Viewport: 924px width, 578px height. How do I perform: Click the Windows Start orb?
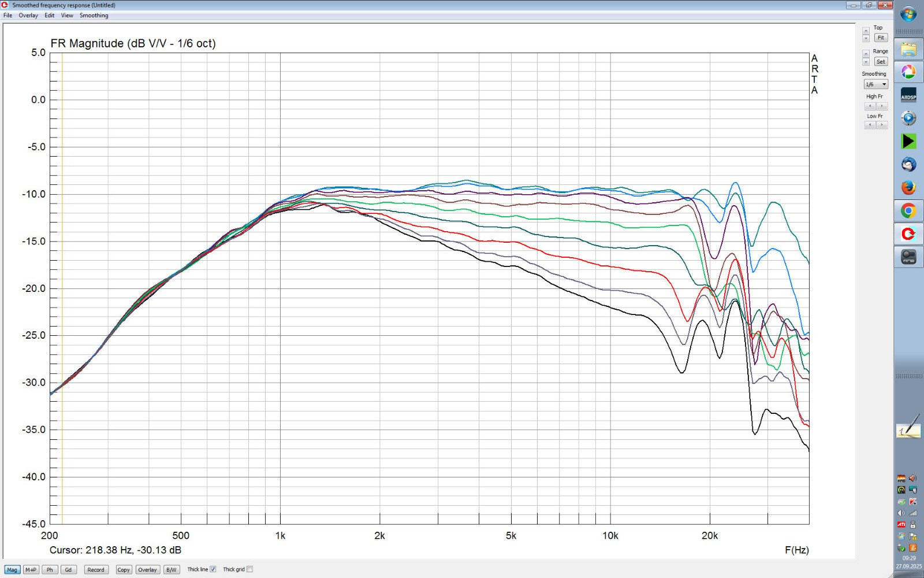pyautogui.click(x=908, y=14)
